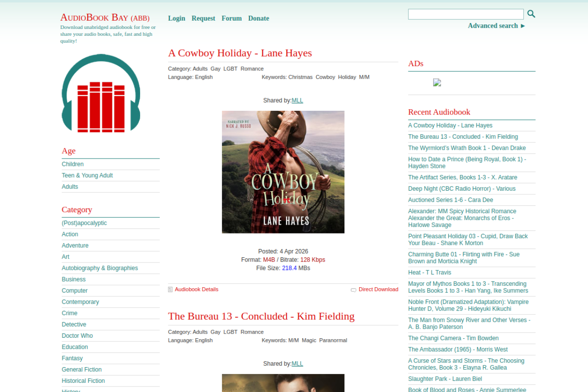Click the Audiobook Details document icon

pyautogui.click(x=170, y=290)
